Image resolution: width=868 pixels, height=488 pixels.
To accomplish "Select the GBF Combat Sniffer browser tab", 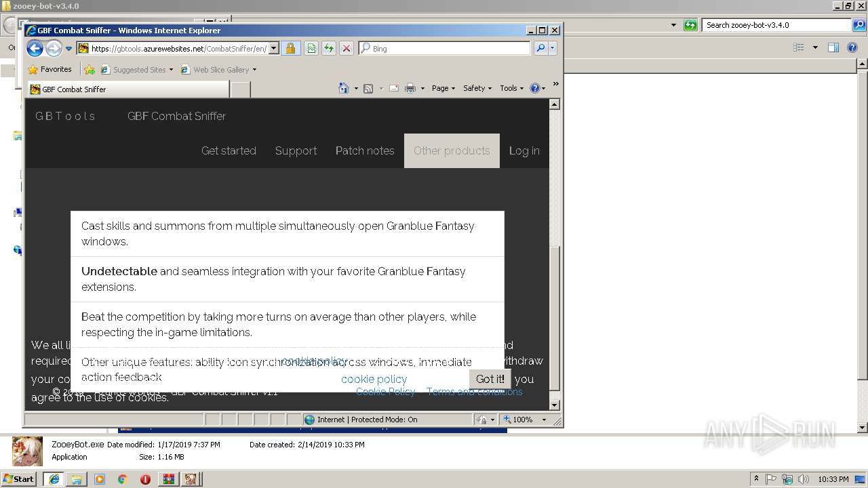I will tap(128, 89).
